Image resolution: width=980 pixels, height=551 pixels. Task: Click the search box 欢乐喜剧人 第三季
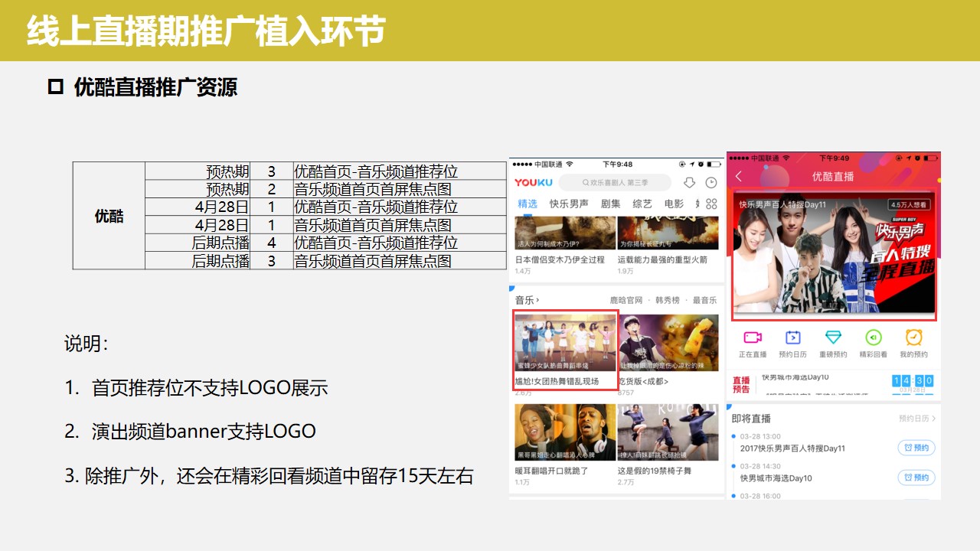point(615,183)
